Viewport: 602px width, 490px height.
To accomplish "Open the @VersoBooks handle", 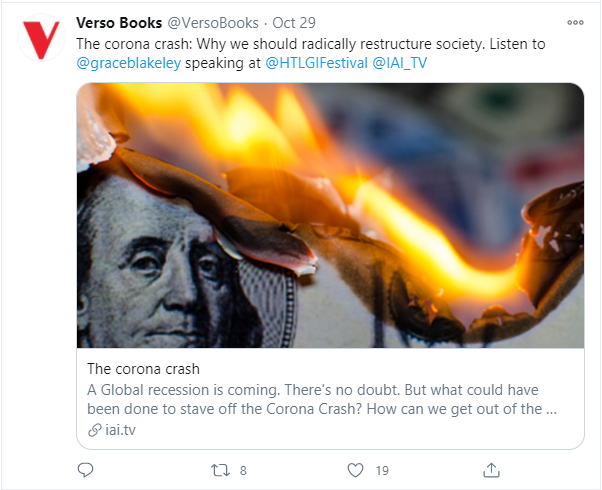I will tap(213, 23).
